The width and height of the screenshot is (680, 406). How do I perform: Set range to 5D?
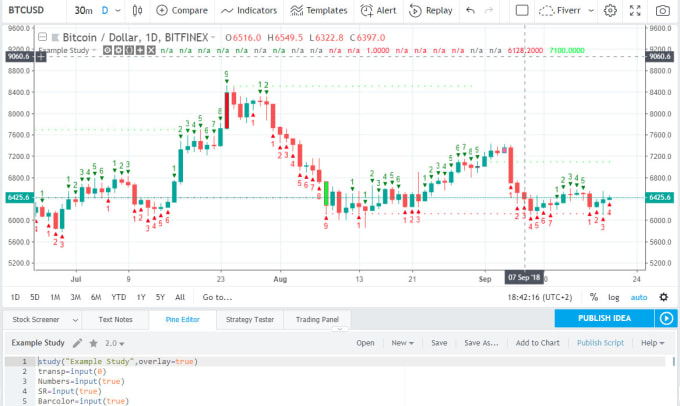click(x=35, y=297)
